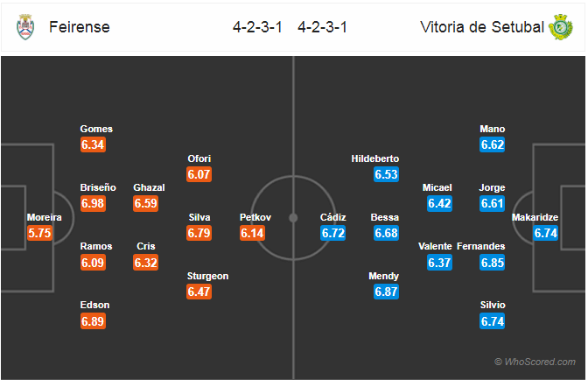Screen dimensions: 588x380
Task: Click the Hildeberto player name
Action: (375, 158)
